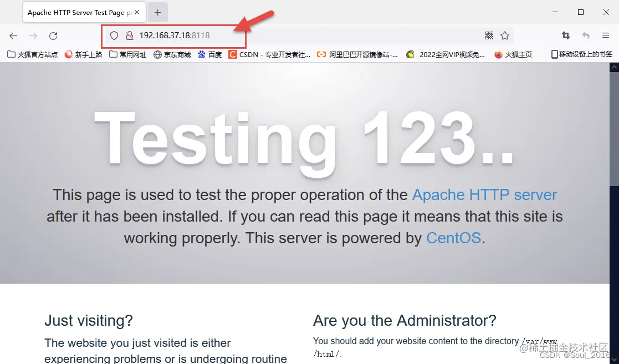The width and height of the screenshot is (619, 364).
Task: Close the Apache HTTP Server Test Page tab
Action: 137,12
